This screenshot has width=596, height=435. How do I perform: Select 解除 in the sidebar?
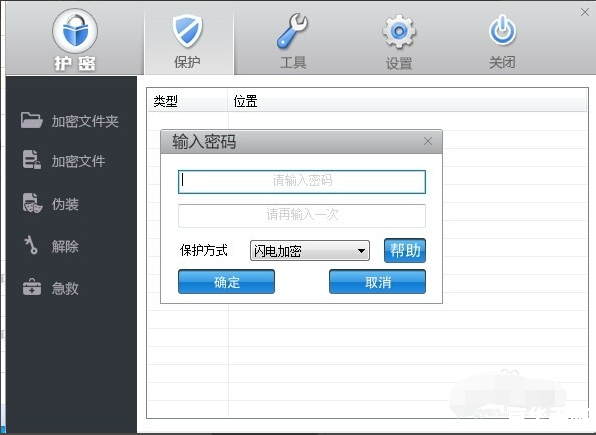tap(51, 246)
